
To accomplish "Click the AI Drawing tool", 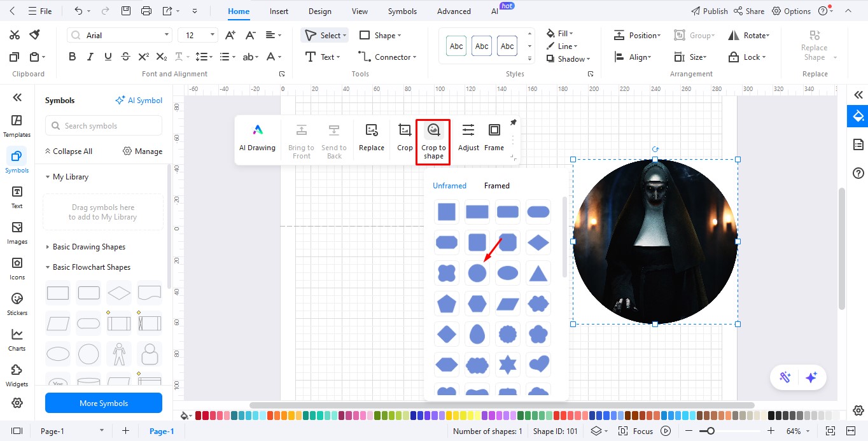I will 257,138.
